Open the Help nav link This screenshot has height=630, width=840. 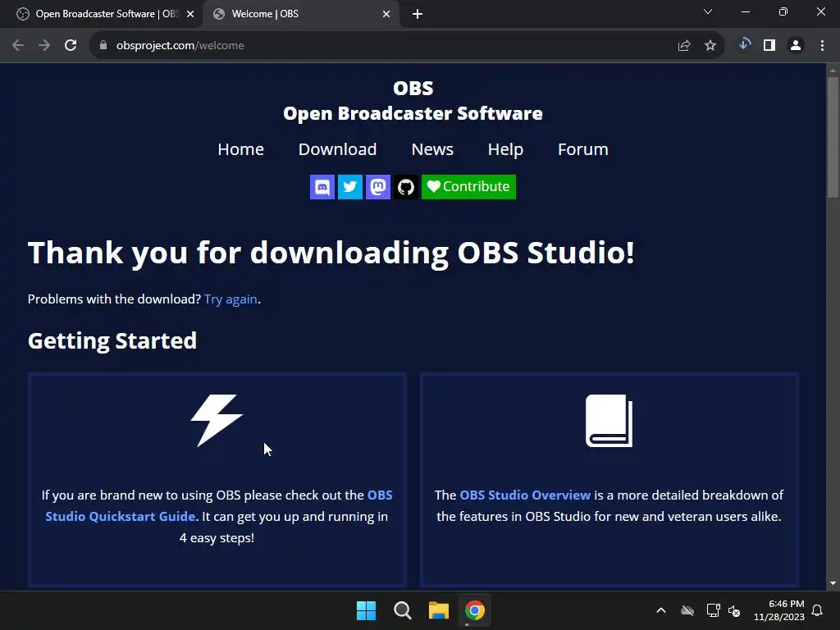(505, 149)
